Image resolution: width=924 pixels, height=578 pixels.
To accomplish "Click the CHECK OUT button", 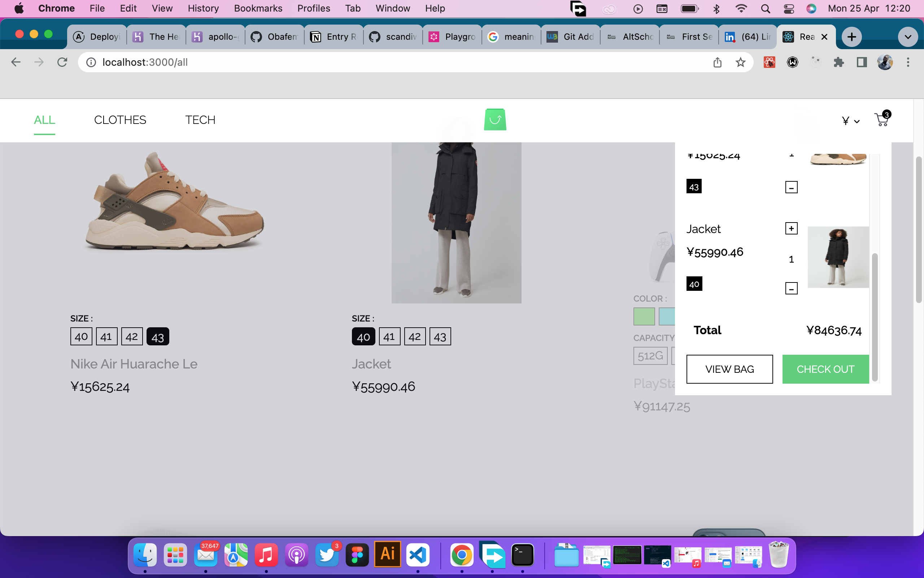I will pyautogui.click(x=825, y=369).
